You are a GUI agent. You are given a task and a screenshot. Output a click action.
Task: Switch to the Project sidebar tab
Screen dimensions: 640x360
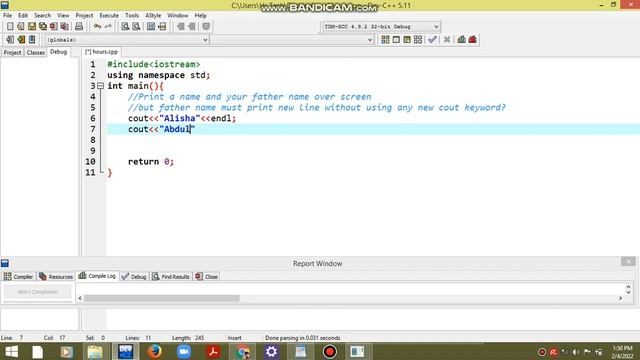click(12, 52)
